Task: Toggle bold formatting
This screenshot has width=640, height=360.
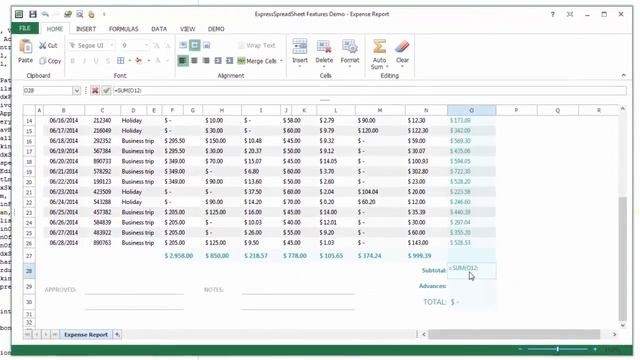Action: (x=73, y=61)
